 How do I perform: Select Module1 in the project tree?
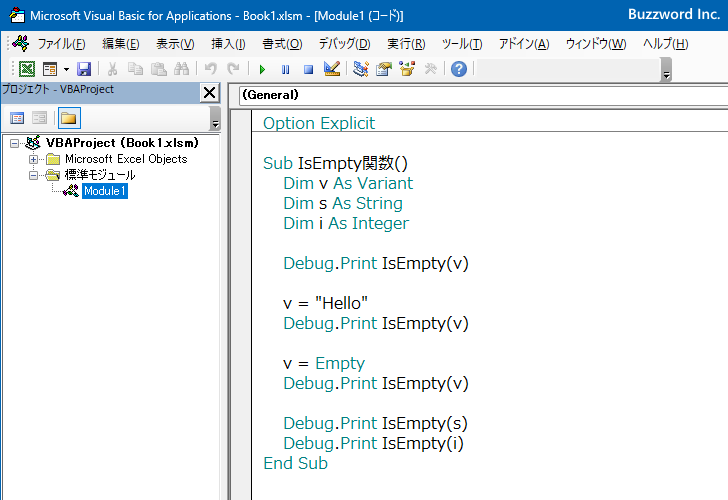pyautogui.click(x=104, y=191)
